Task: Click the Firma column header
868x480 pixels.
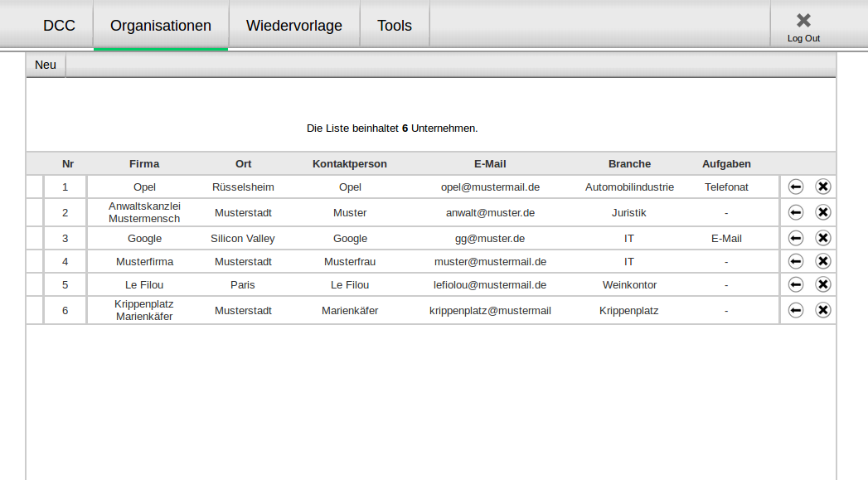Action: [x=144, y=163]
